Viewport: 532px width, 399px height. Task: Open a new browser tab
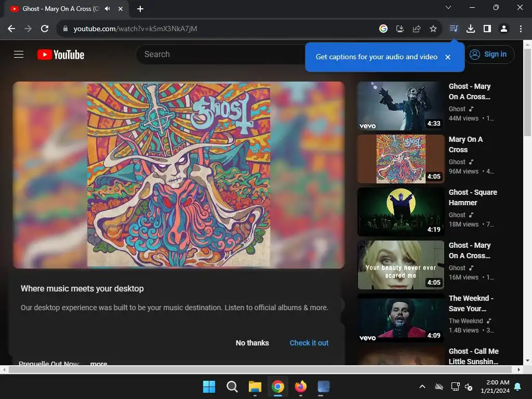(140, 9)
